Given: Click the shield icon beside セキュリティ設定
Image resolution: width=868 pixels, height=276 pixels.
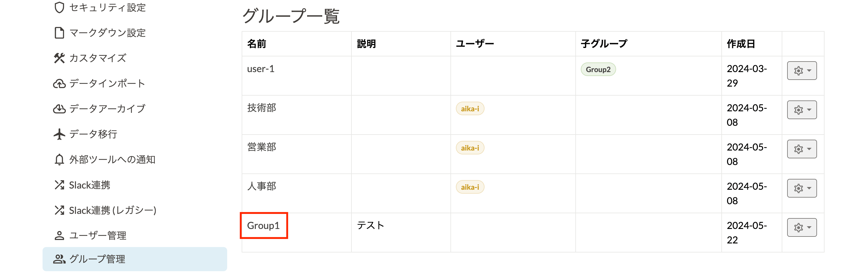Looking at the screenshot, I should (59, 8).
